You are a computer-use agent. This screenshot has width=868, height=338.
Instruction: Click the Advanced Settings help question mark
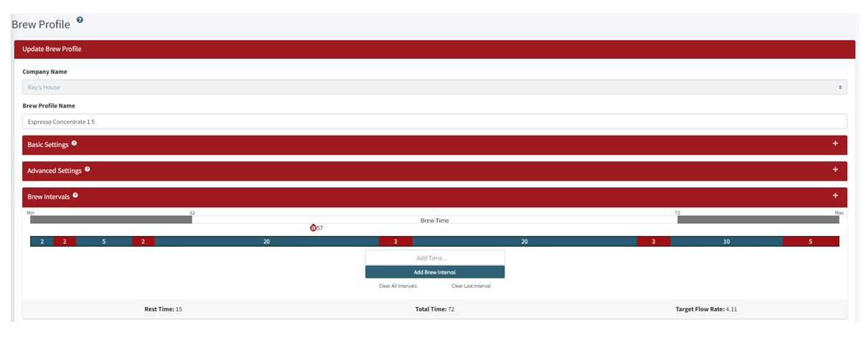(87, 169)
